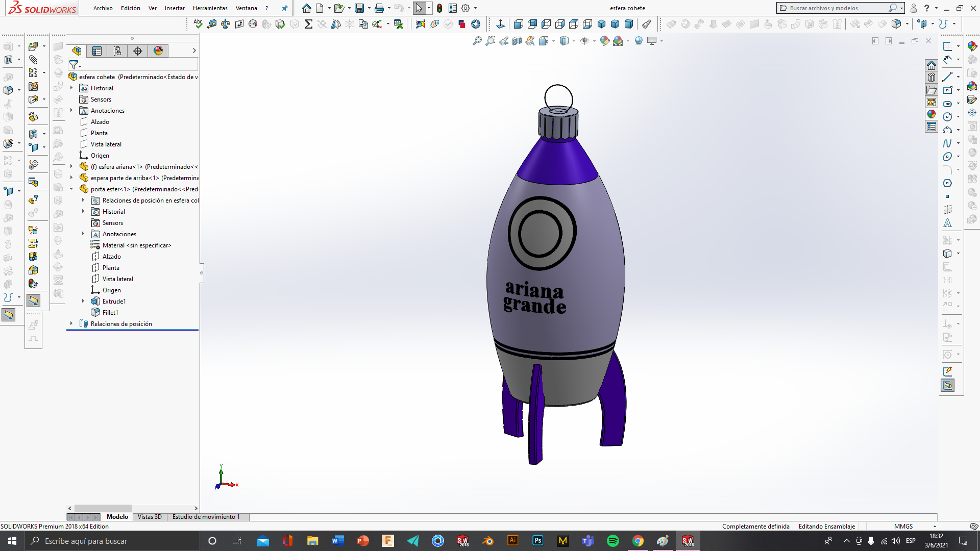The height and width of the screenshot is (551, 980).
Task: Click Zoom to Fit icon
Action: tap(477, 41)
